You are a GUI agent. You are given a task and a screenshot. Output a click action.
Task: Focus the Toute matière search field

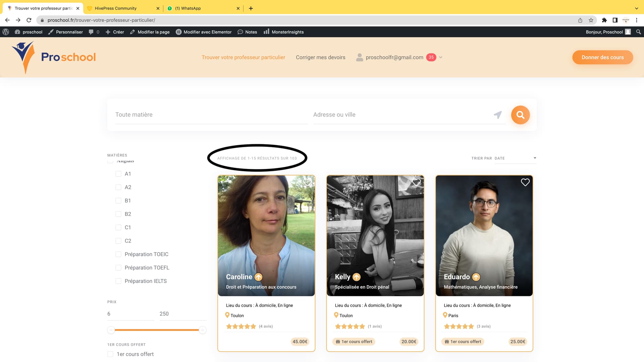pyautogui.click(x=212, y=115)
